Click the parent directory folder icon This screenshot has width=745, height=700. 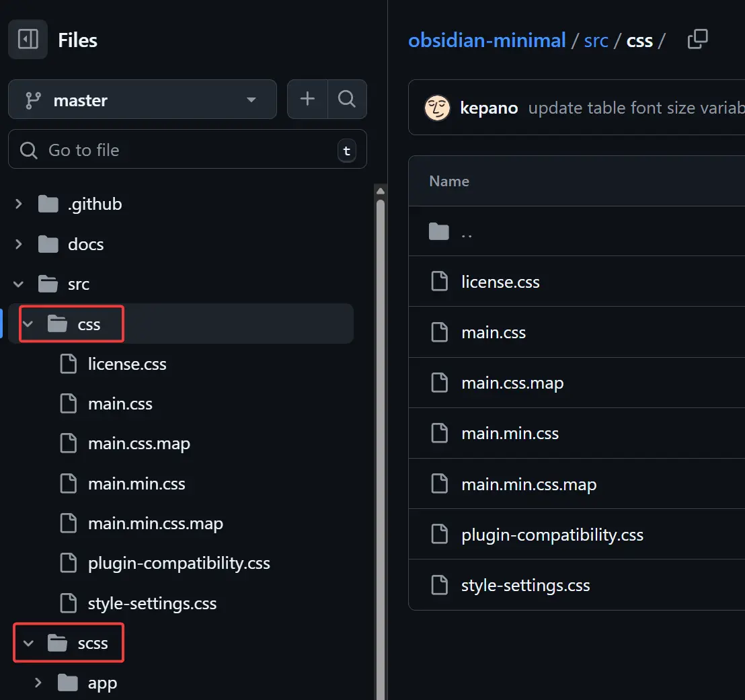coord(438,231)
